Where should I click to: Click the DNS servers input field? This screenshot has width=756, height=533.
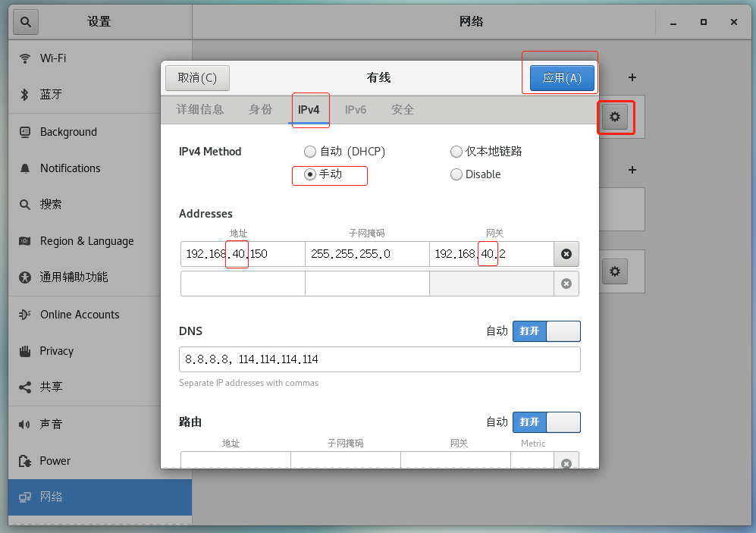379,359
